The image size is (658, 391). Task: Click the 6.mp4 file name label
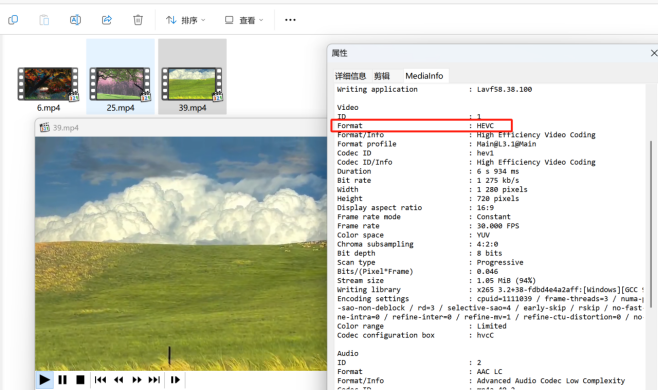tap(48, 108)
